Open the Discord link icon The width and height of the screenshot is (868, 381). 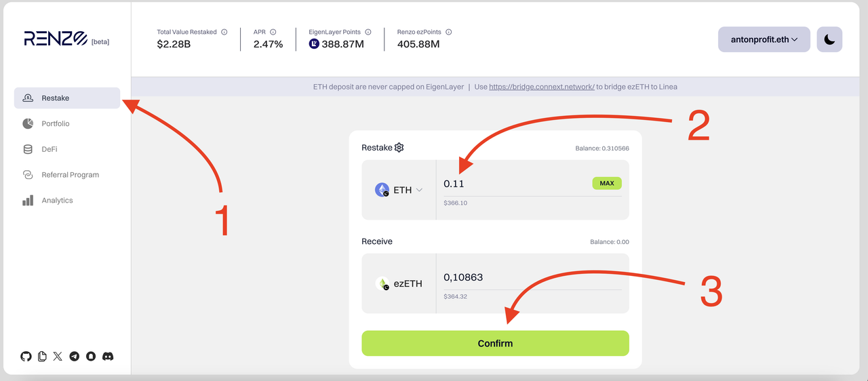108,356
